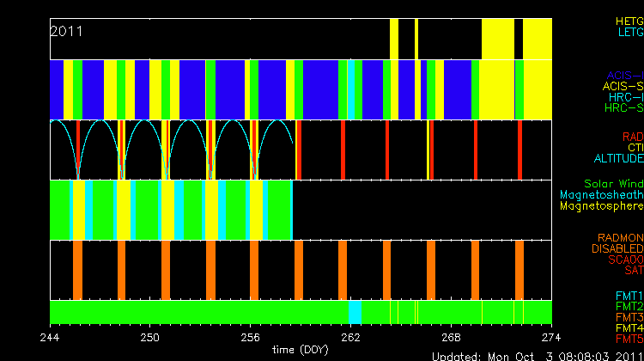Click the DISABLED legend label
Screen dimensions: 644x361
617,249
